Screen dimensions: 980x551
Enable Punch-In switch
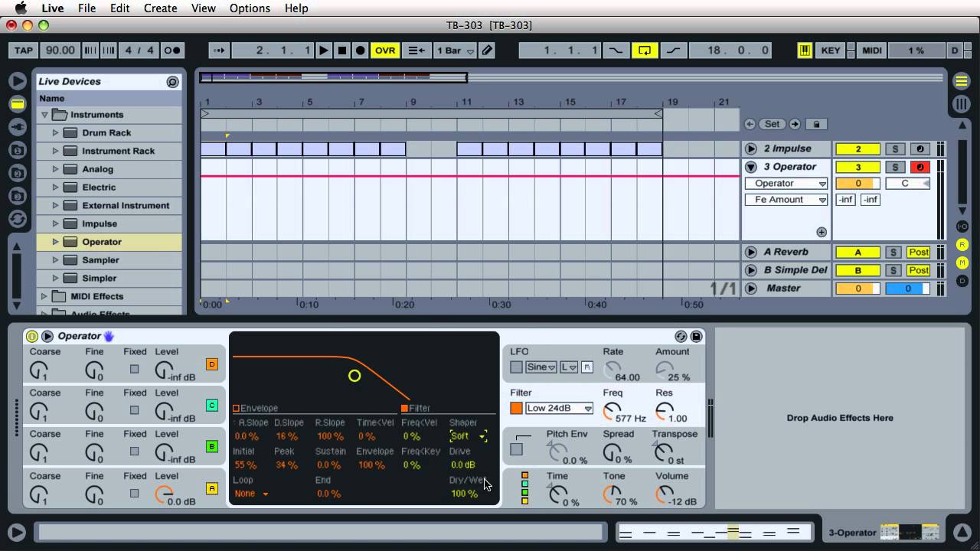[616, 51]
